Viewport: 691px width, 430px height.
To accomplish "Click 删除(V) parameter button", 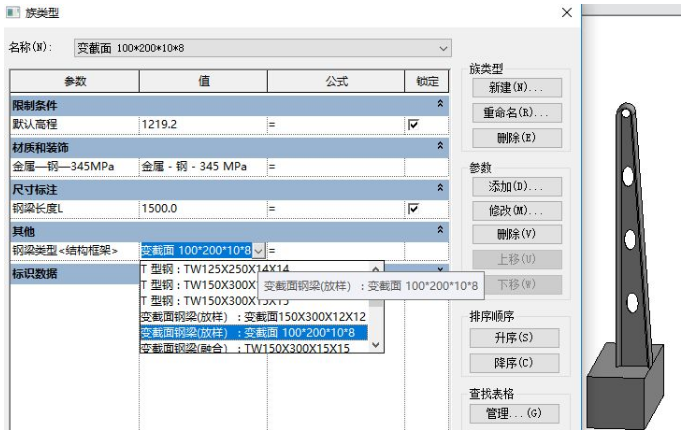I will [x=516, y=234].
